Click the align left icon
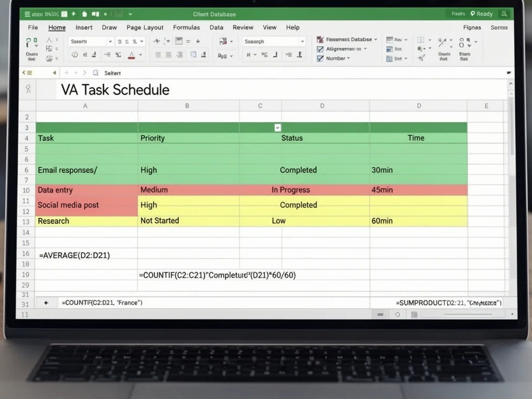The image size is (532, 399). coord(158,55)
